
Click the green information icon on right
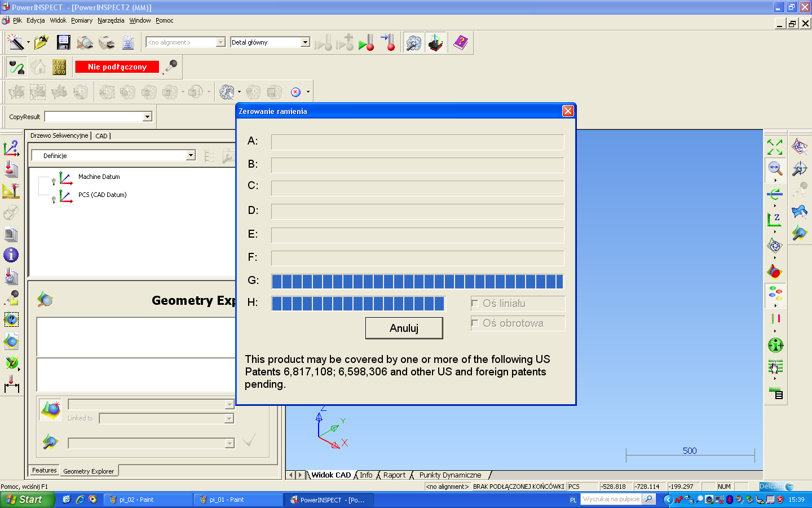click(775, 345)
